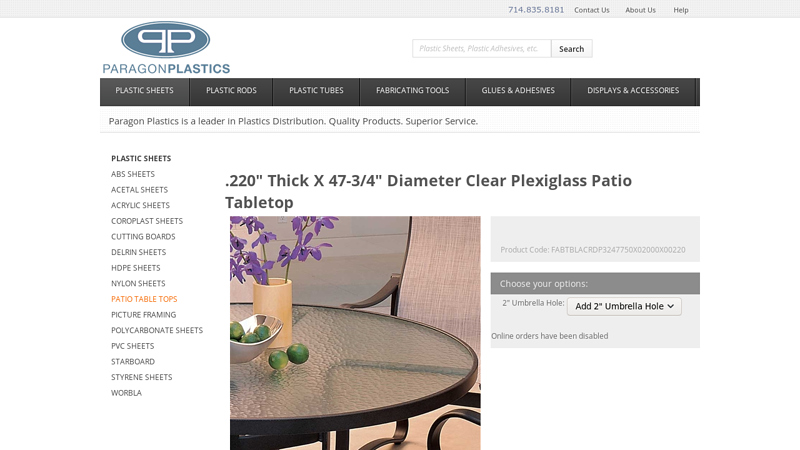Click the Paragon Plastics logo
This screenshot has height=450, width=800.
[x=166, y=47]
